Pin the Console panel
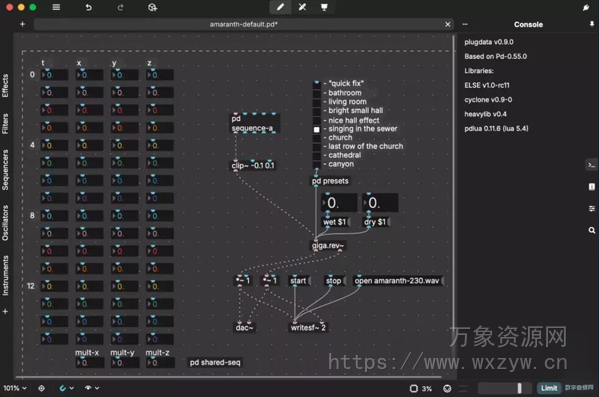This screenshot has height=397, width=599. (x=591, y=24)
